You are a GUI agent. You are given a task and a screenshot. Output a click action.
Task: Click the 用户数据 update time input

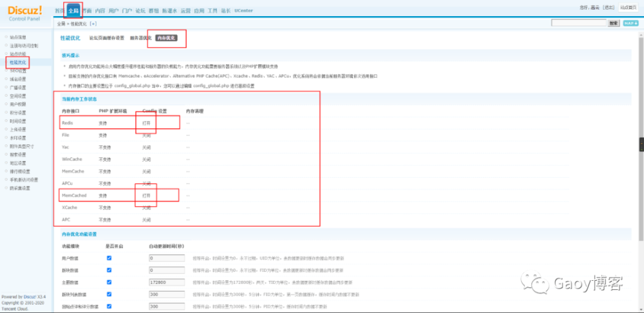[x=166, y=258]
